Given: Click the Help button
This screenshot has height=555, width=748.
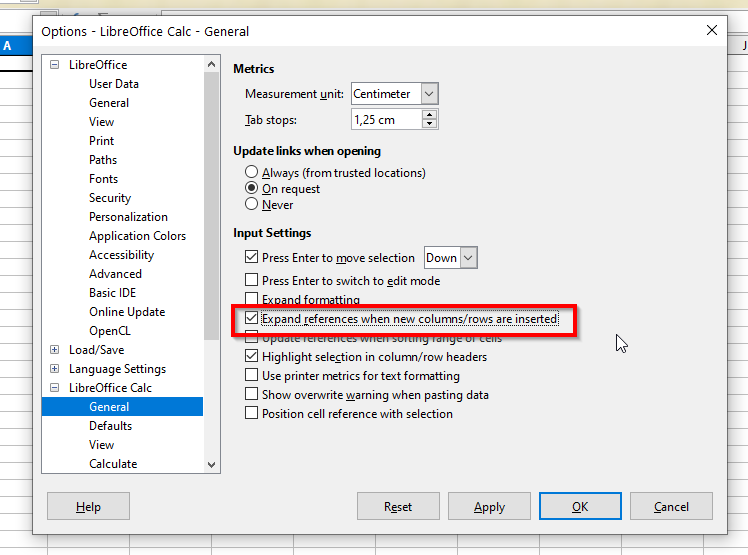Looking at the screenshot, I should click(x=88, y=506).
